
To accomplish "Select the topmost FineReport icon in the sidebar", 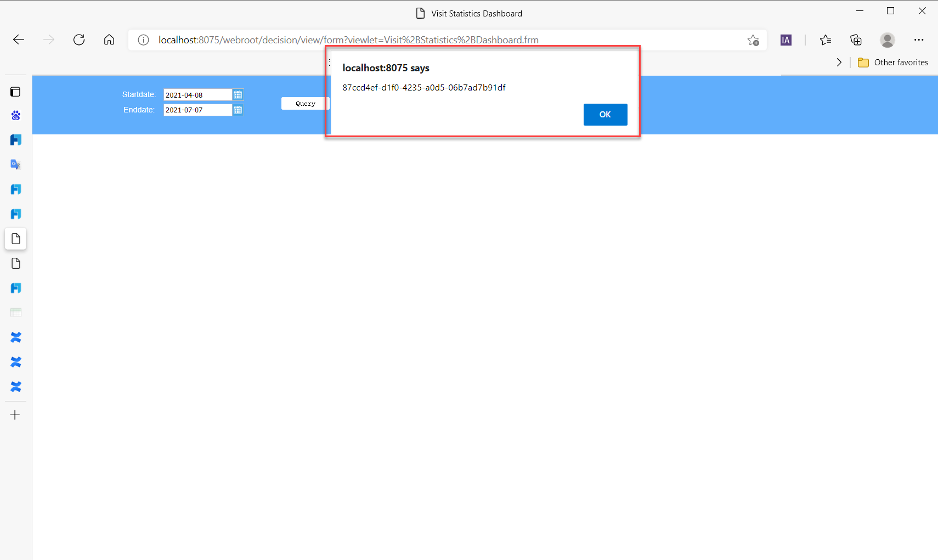I will (x=15, y=139).
